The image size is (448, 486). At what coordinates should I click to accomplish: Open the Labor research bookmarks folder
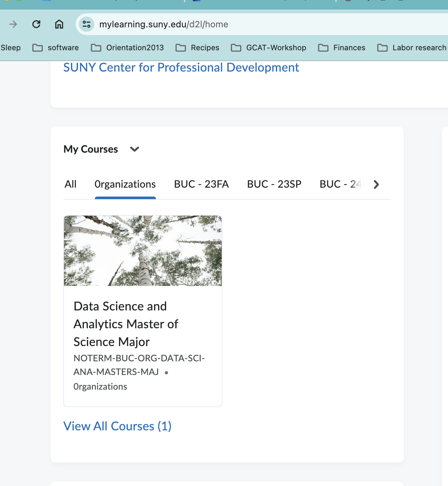[x=412, y=48]
